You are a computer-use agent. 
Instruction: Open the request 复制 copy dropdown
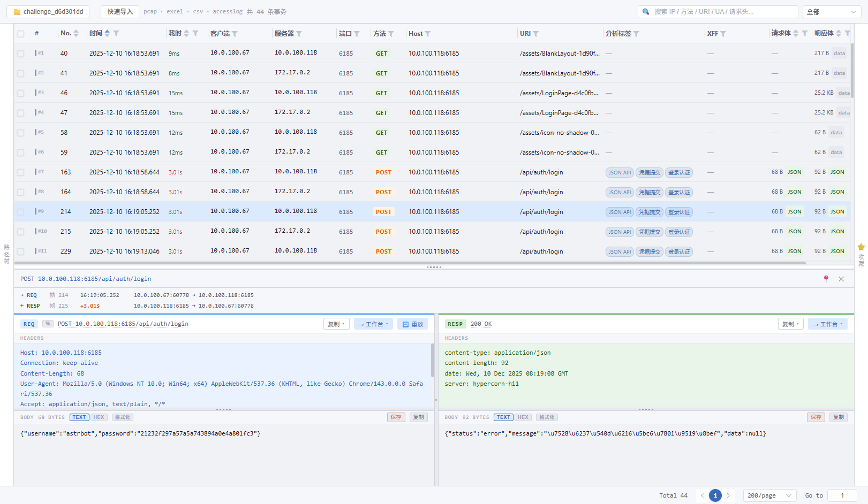coord(336,324)
